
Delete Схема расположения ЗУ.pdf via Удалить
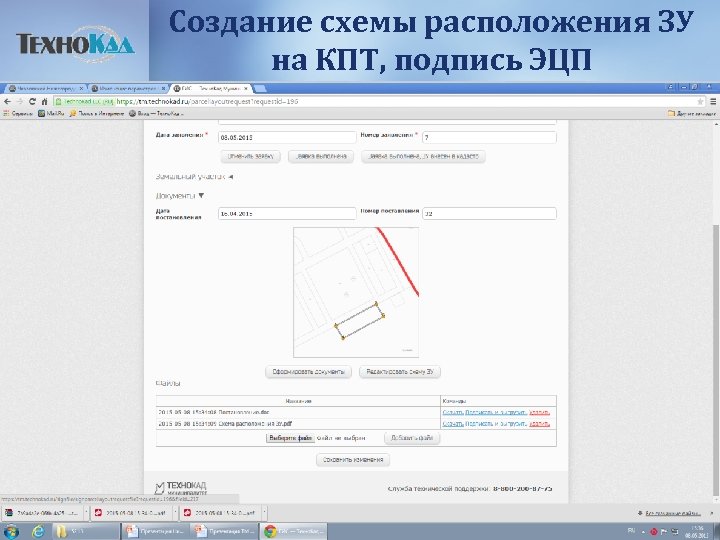pyautogui.click(x=539, y=424)
